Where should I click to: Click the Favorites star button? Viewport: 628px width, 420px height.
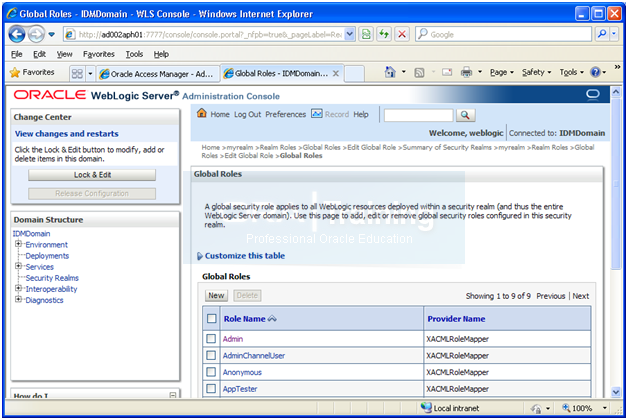point(32,72)
